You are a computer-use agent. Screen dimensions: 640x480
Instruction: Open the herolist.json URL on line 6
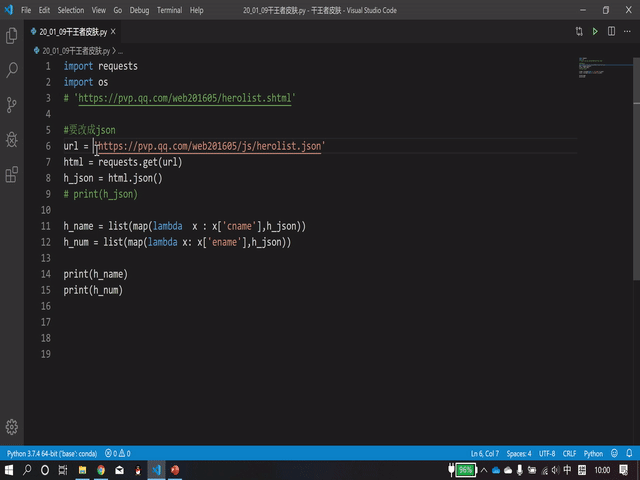[x=210, y=146]
